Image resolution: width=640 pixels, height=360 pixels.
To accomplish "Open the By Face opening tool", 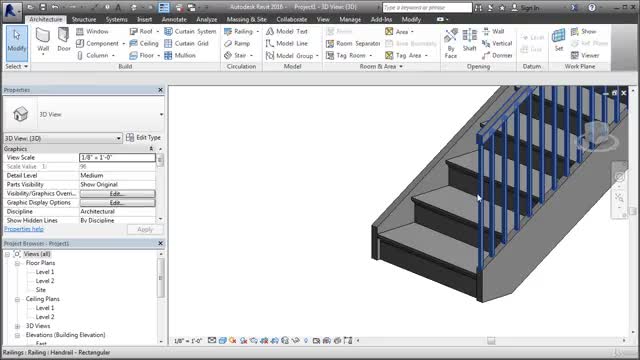I will coord(451,43).
